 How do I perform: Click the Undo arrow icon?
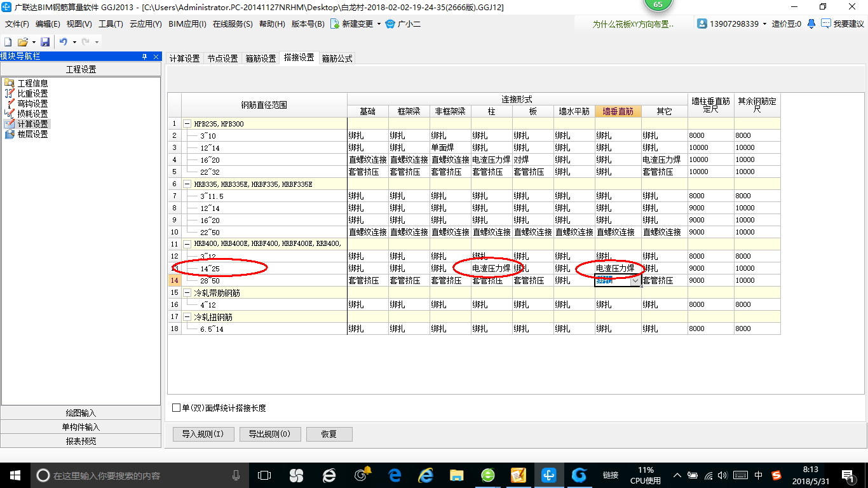tap(64, 42)
